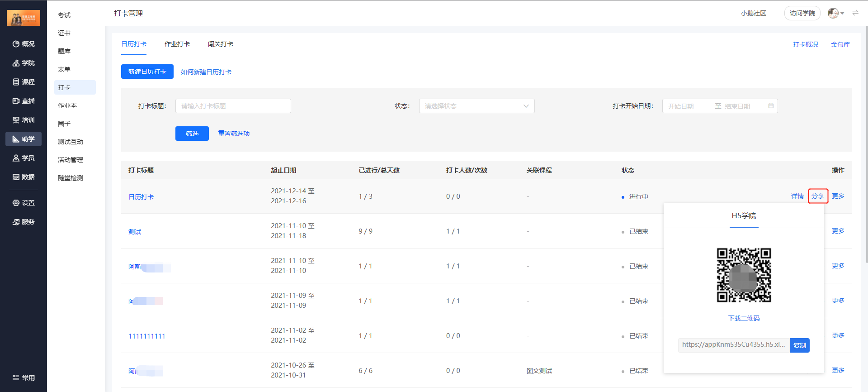The width and height of the screenshot is (868, 392).
Task: Expand 更多 options for 日历打卡 row
Action: tap(838, 196)
